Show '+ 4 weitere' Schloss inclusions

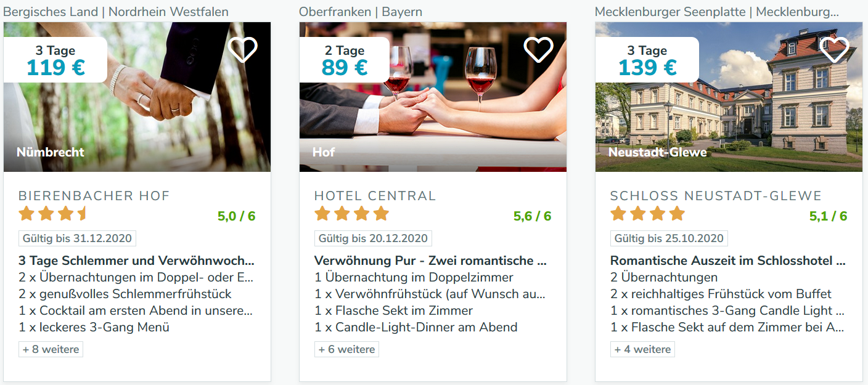click(642, 349)
